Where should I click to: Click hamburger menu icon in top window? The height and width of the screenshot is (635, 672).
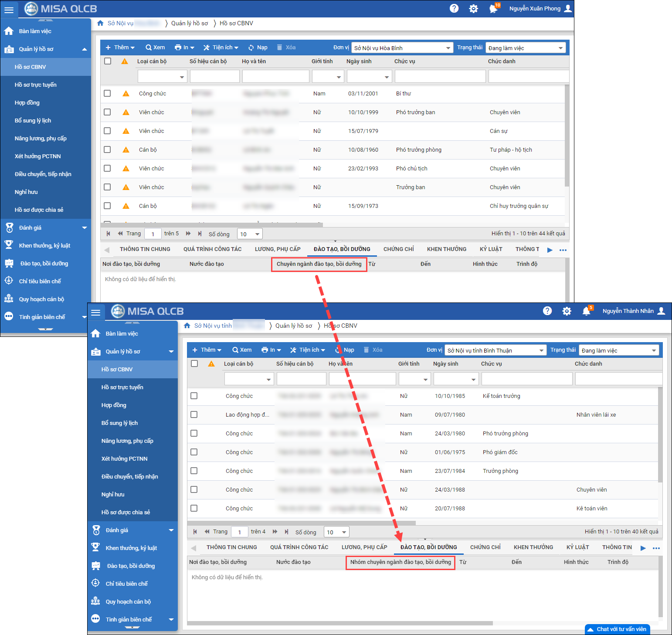(9, 10)
